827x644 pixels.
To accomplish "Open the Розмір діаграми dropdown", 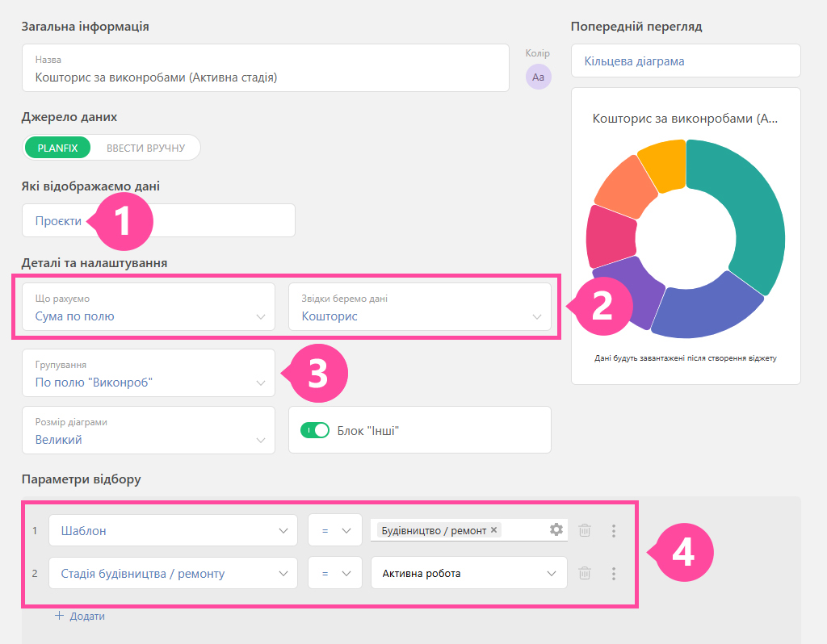I will point(149,430).
